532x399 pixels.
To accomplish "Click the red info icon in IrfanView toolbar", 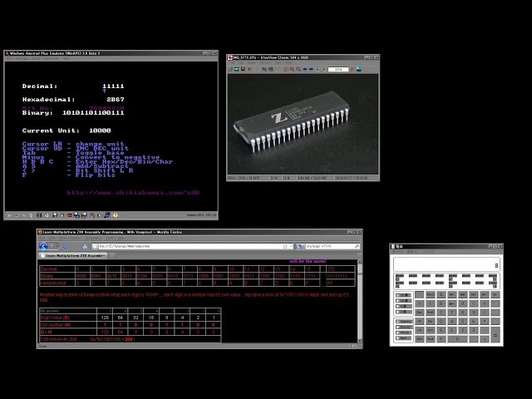I will coord(286,69).
